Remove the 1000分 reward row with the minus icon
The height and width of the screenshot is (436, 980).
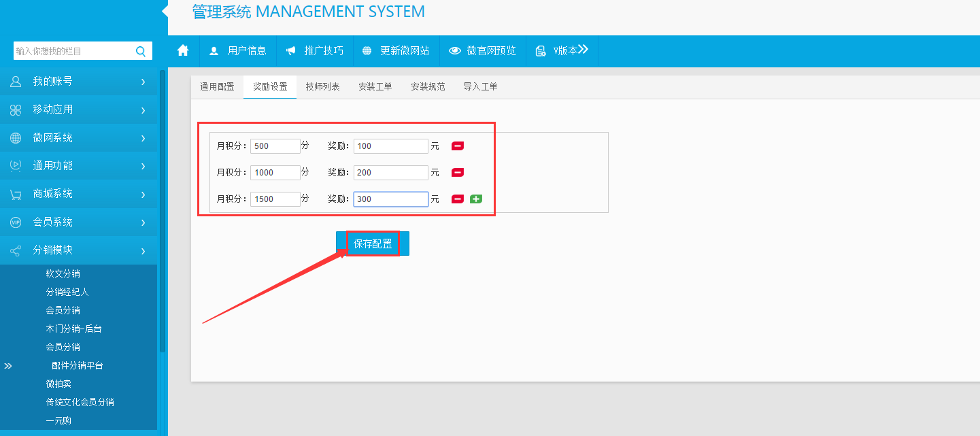coord(458,172)
